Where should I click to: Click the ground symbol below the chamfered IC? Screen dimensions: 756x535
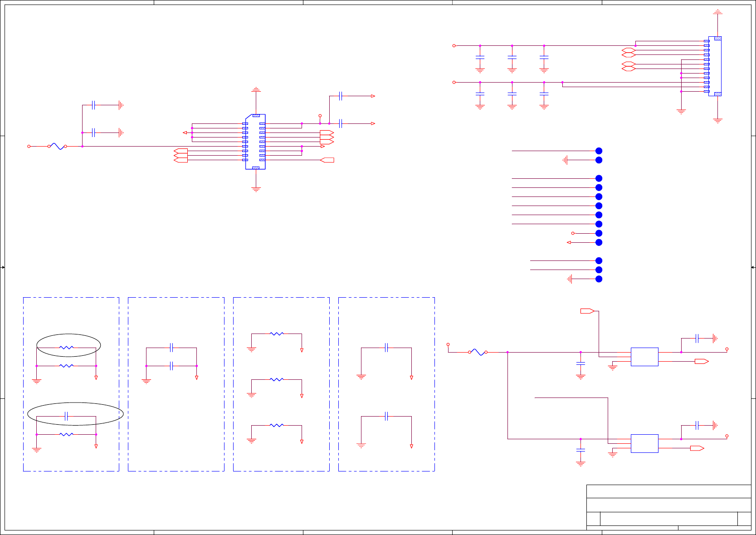(256, 189)
